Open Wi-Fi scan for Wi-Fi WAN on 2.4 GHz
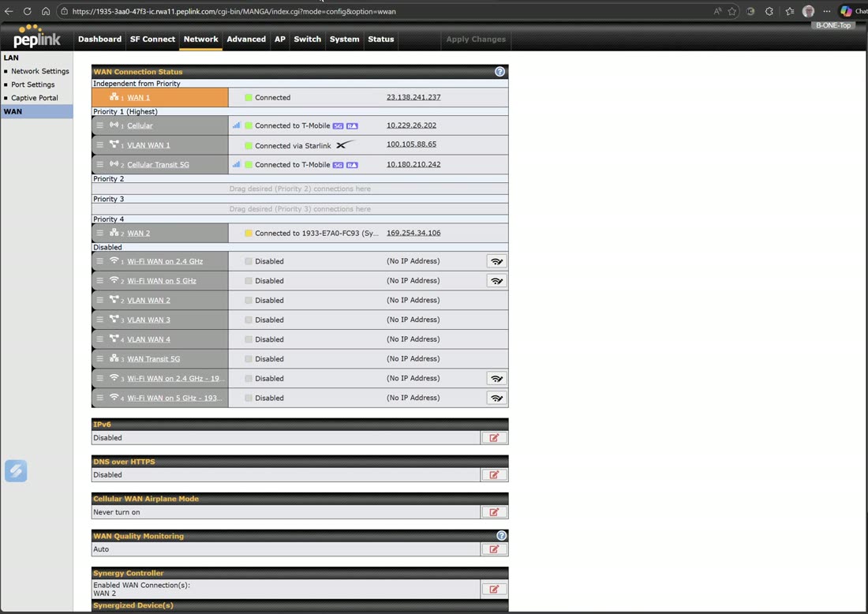The width and height of the screenshot is (868, 614). [x=496, y=261]
